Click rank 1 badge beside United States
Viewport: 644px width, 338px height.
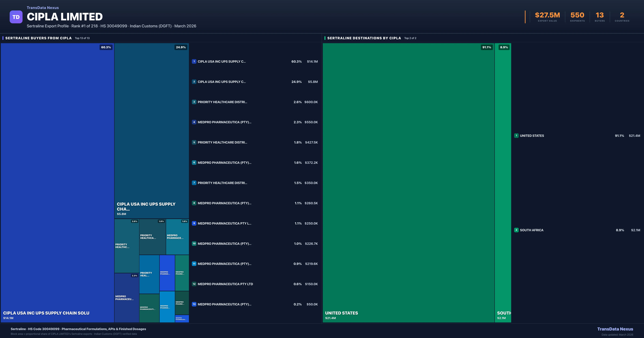pyautogui.click(x=516, y=135)
